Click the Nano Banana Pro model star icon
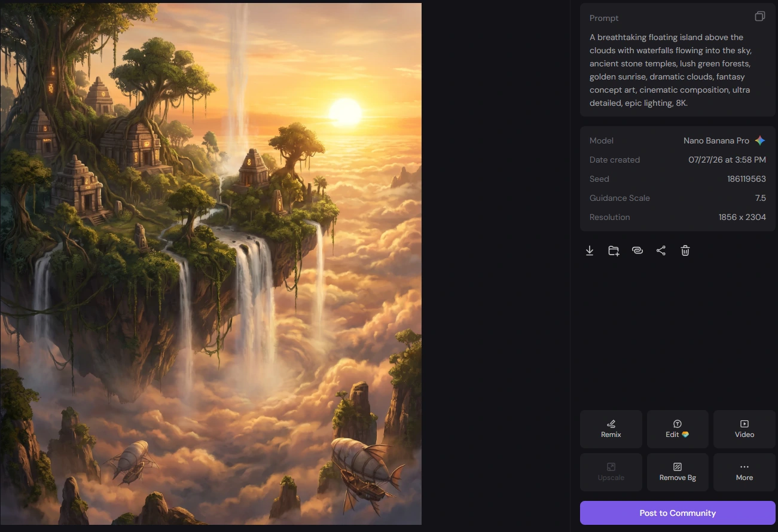The width and height of the screenshot is (778, 532). point(759,140)
